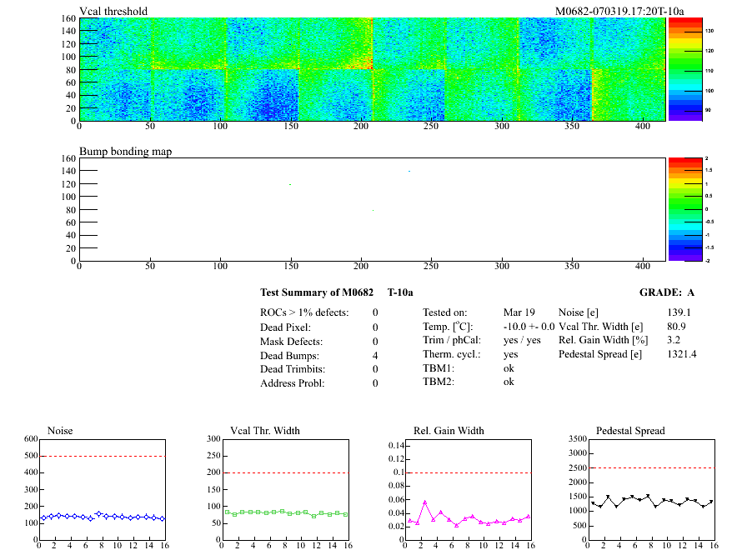Select the Rel. Gain Width chart title
The image size is (747, 560).
449,431
